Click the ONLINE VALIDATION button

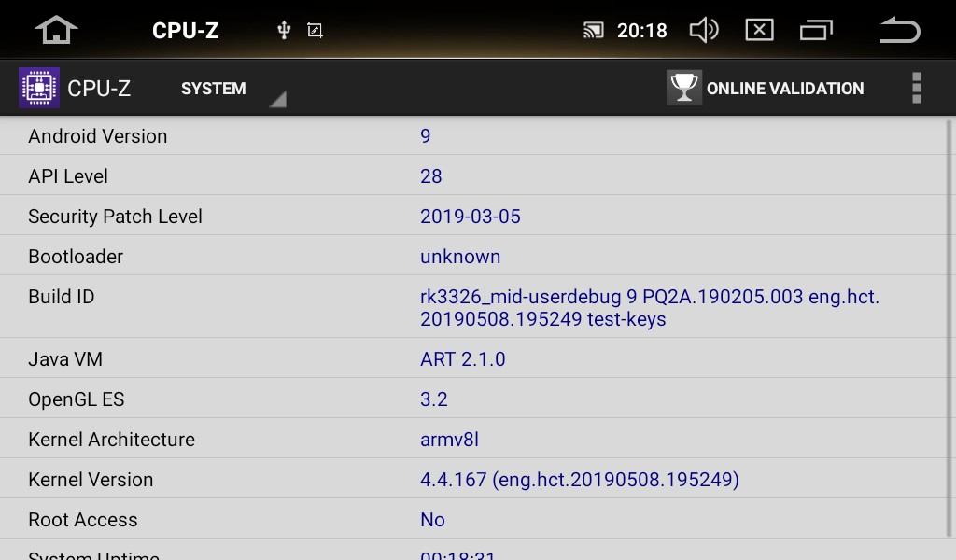click(766, 88)
